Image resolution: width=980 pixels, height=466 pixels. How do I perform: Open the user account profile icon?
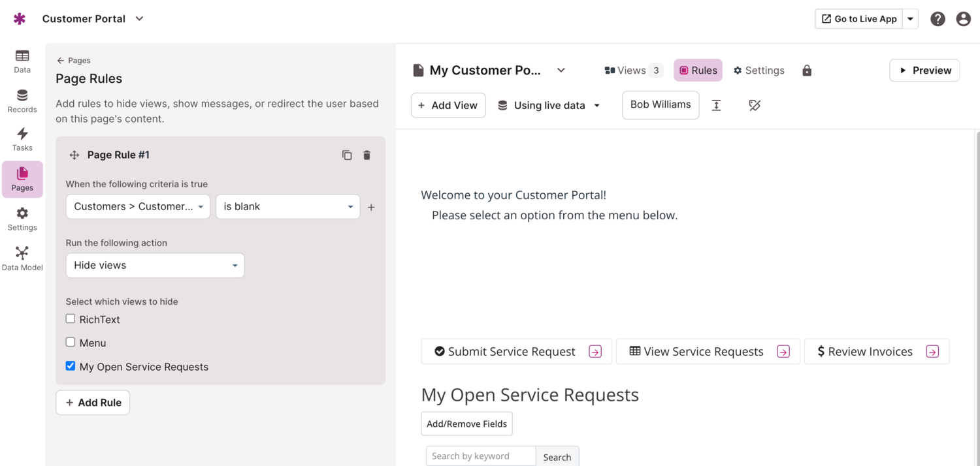963,19
